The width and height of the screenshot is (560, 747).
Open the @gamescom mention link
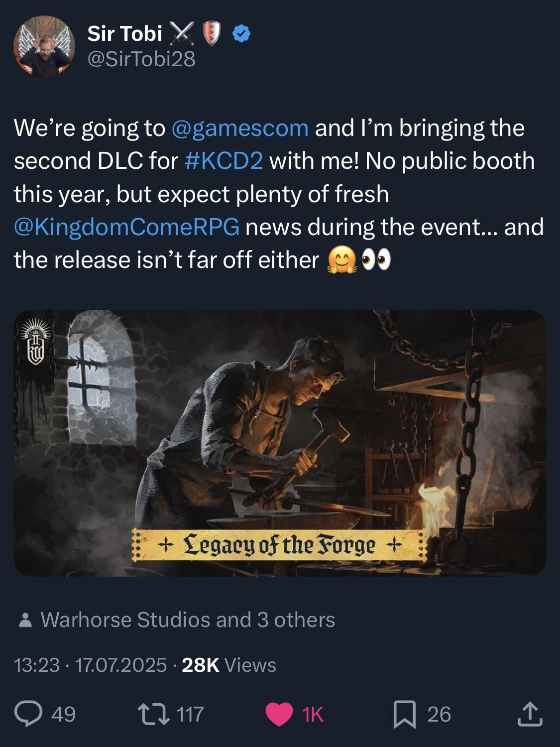tap(240, 128)
